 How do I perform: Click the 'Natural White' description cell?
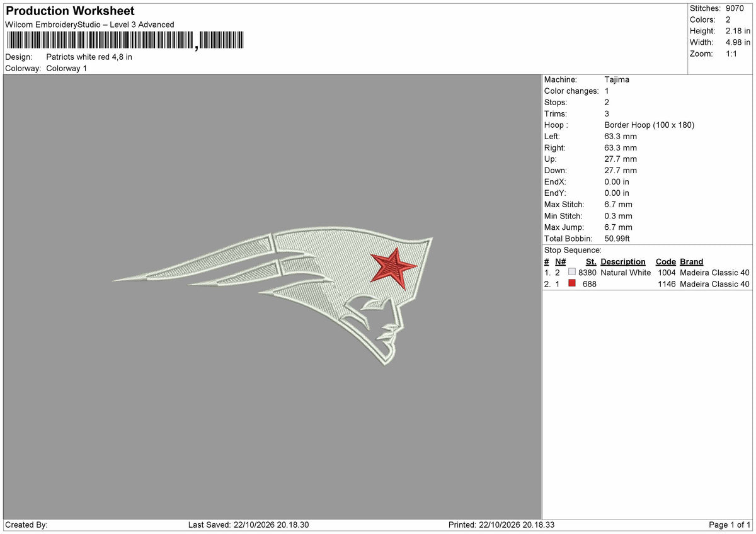pos(626,273)
